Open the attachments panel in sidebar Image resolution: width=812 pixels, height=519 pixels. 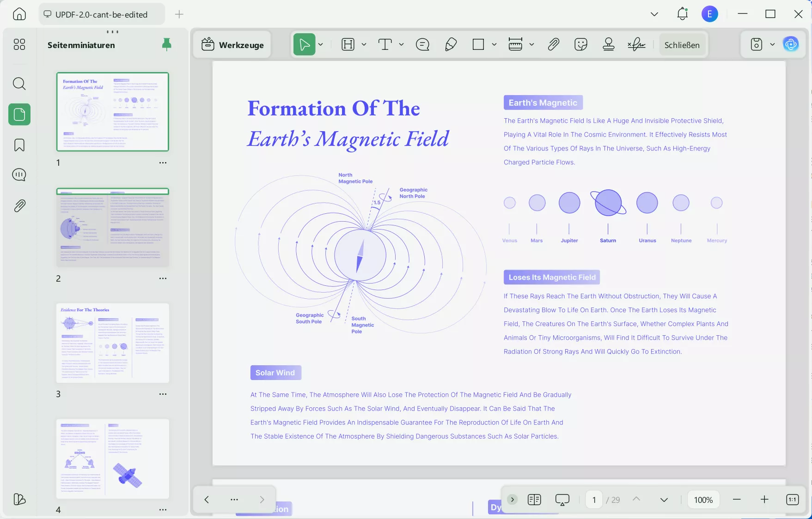tap(19, 205)
